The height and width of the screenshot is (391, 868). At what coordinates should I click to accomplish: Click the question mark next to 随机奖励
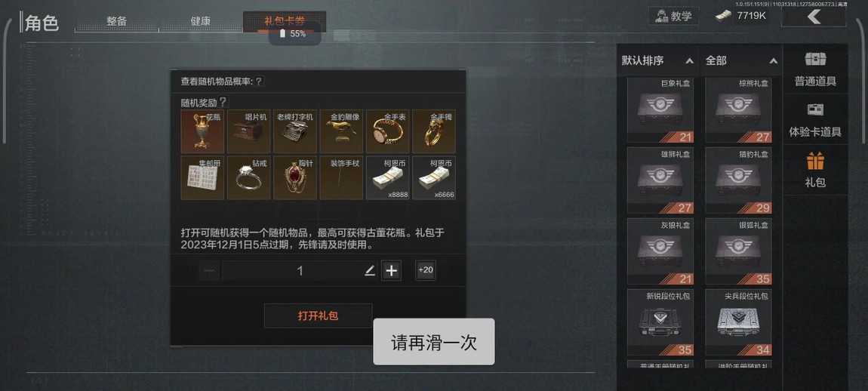223,102
